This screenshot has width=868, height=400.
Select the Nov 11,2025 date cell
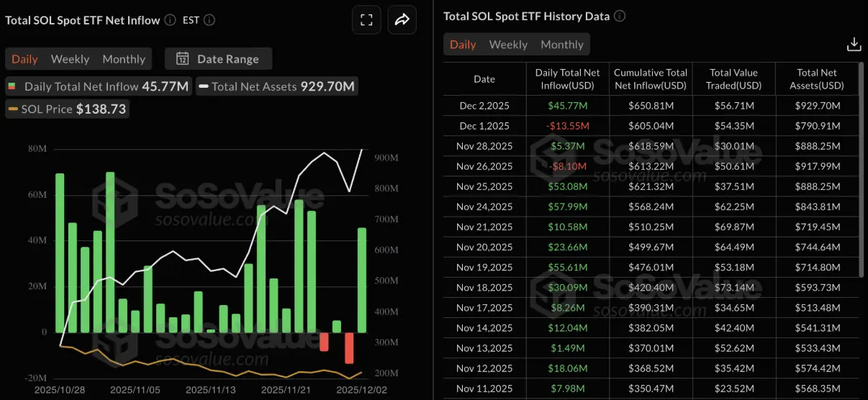pyautogui.click(x=484, y=388)
